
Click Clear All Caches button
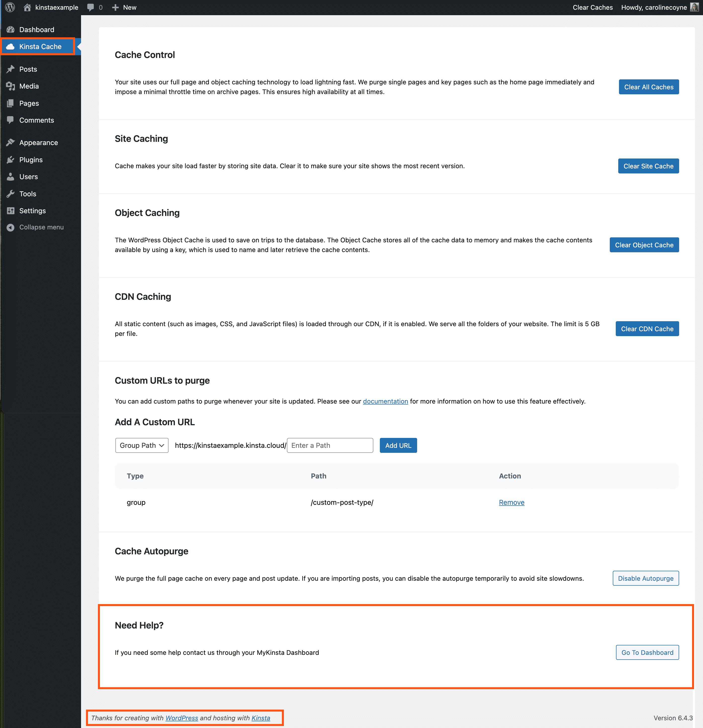pyautogui.click(x=649, y=86)
